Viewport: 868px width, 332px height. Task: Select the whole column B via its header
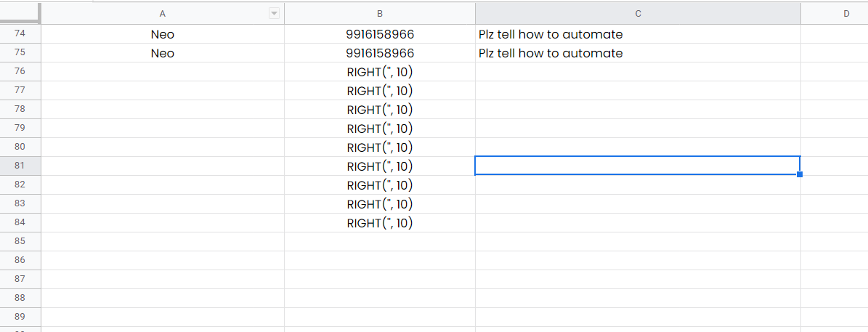(x=380, y=14)
